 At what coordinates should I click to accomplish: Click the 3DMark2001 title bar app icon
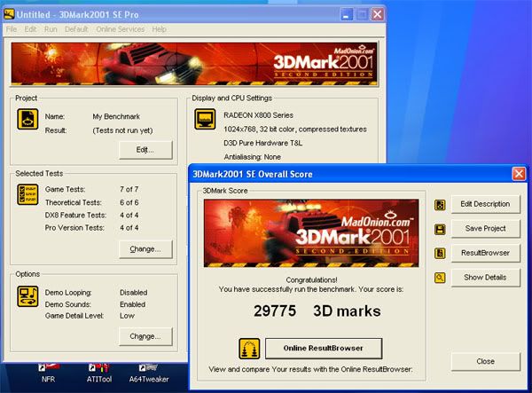point(9,14)
